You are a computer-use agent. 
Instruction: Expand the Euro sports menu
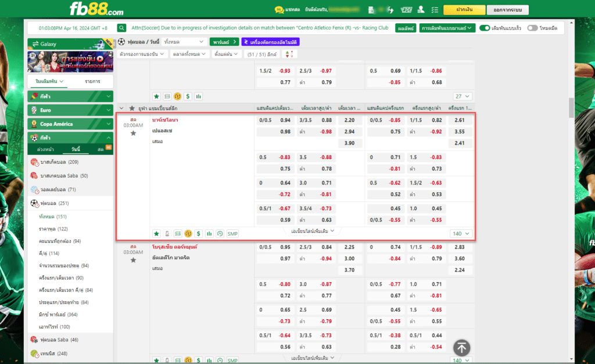(70, 110)
